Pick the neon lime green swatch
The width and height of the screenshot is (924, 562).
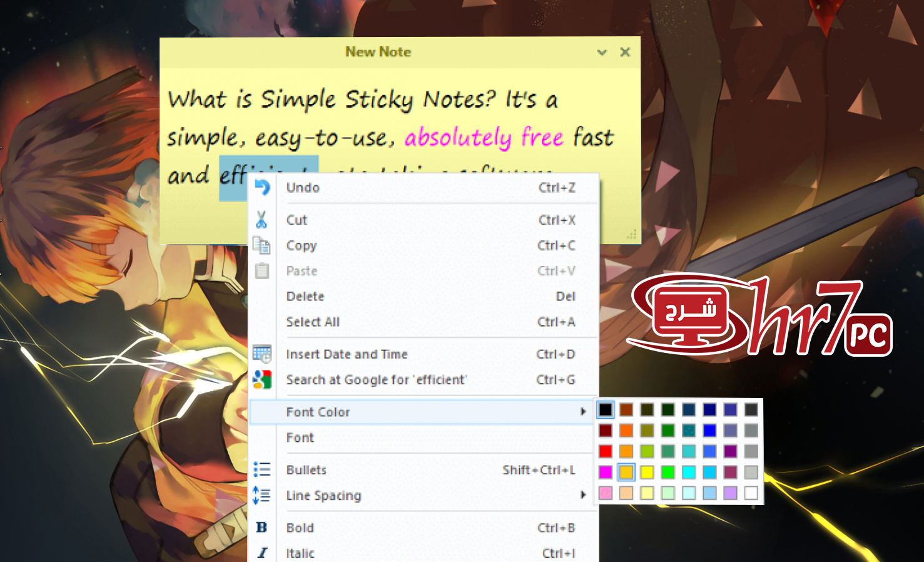tap(668, 472)
